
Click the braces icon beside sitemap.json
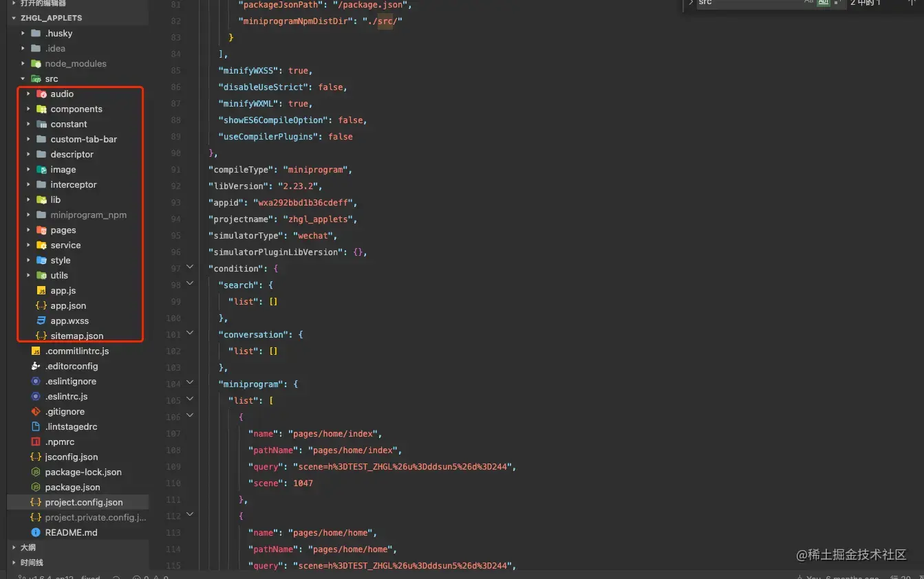tap(41, 336)
